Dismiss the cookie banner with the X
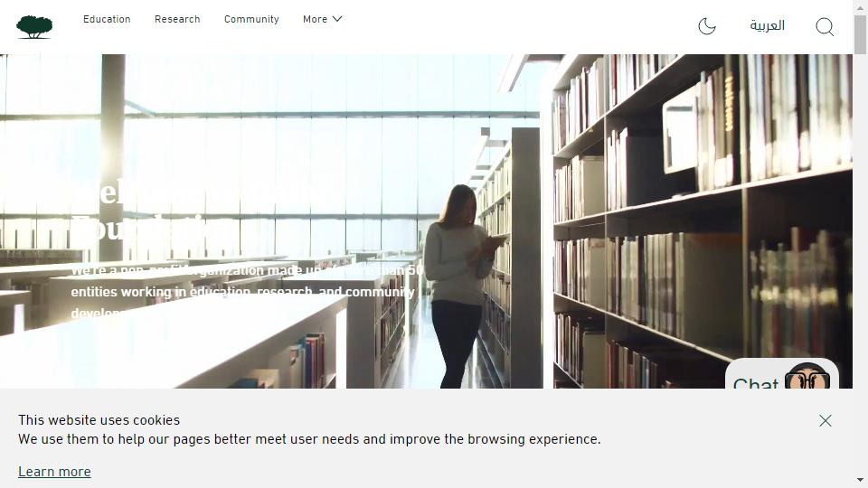The image size is (868, 488). tap(826, 420)
